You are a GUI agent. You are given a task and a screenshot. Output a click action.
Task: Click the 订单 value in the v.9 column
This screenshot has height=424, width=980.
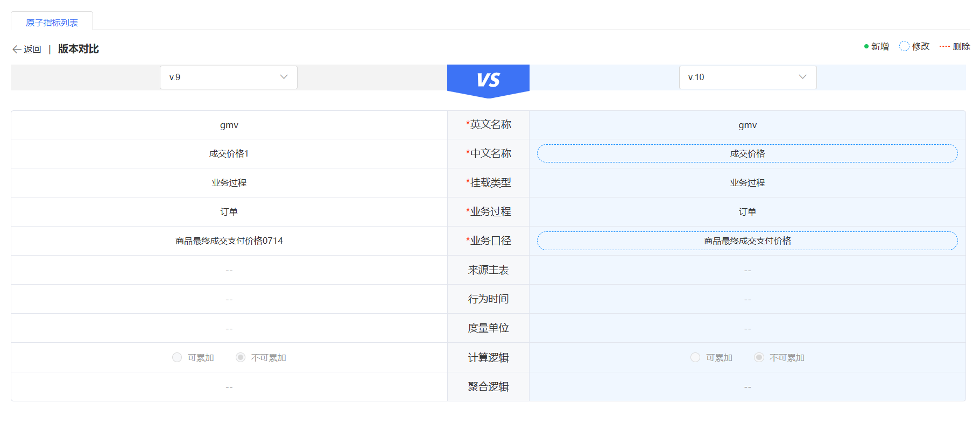[x=229, y=212]
